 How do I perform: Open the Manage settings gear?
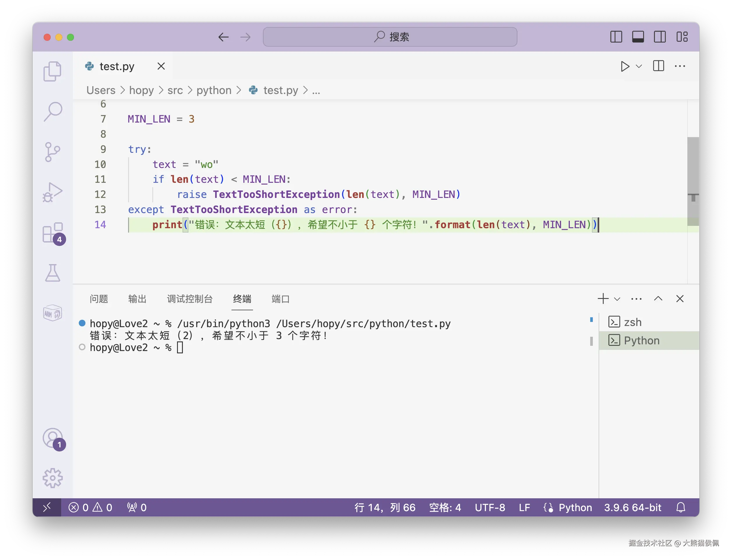[52, 478]
